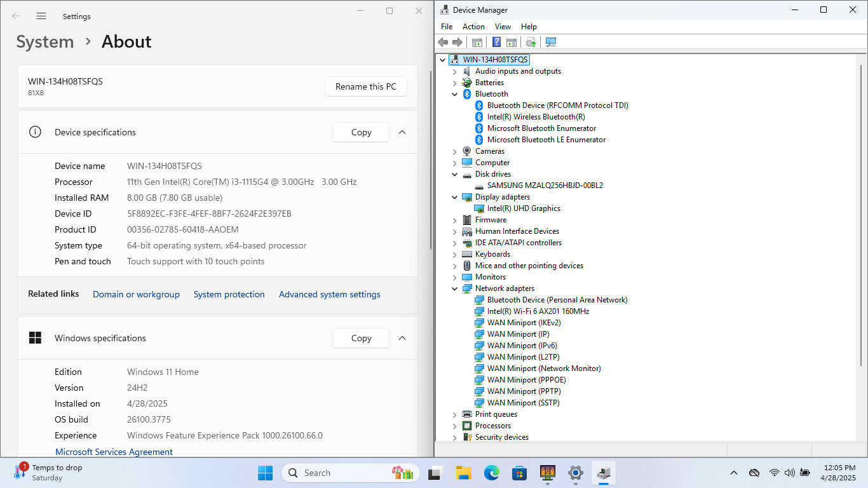
Task: Collapse the Disk drives node
Action: click(455, 174)
